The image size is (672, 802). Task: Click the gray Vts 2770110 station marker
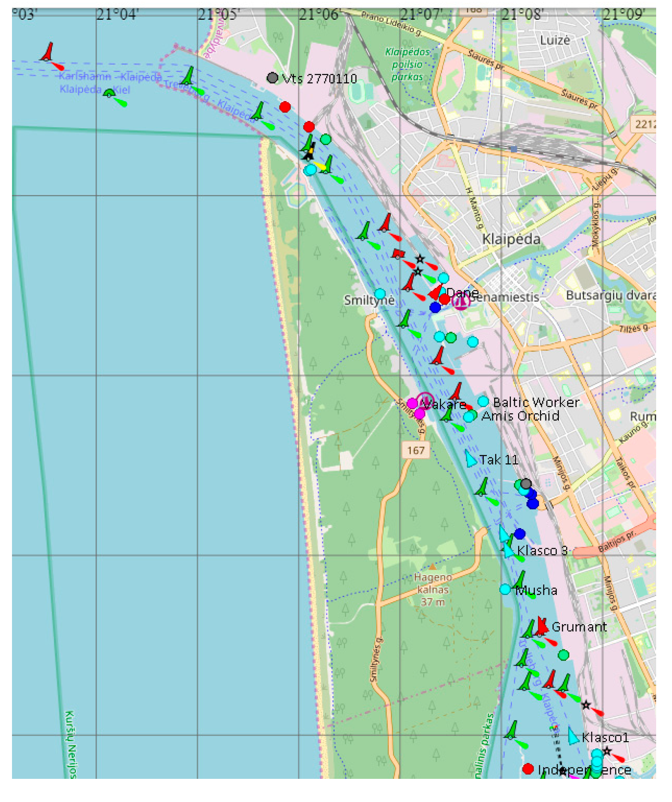[x=272, y=78]
